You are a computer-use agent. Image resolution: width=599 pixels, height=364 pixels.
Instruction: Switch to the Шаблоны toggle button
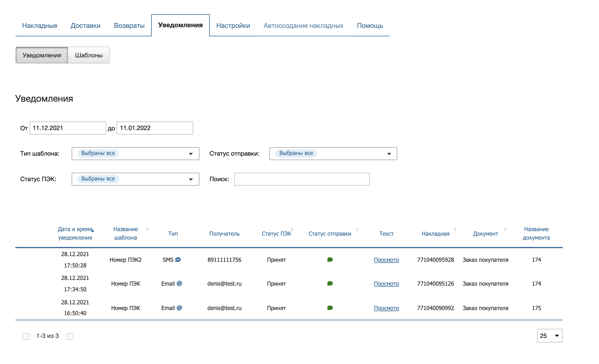[x=89, y=55]
